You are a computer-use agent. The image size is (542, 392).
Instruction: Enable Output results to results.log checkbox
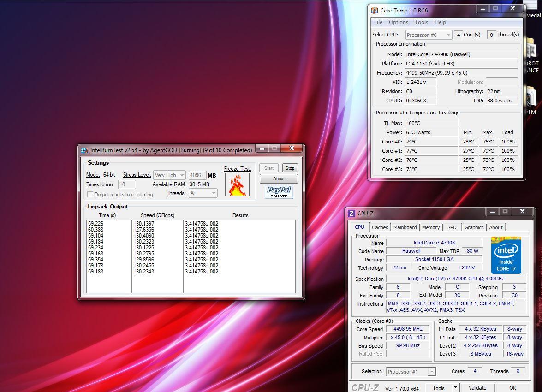coord(90,195)
